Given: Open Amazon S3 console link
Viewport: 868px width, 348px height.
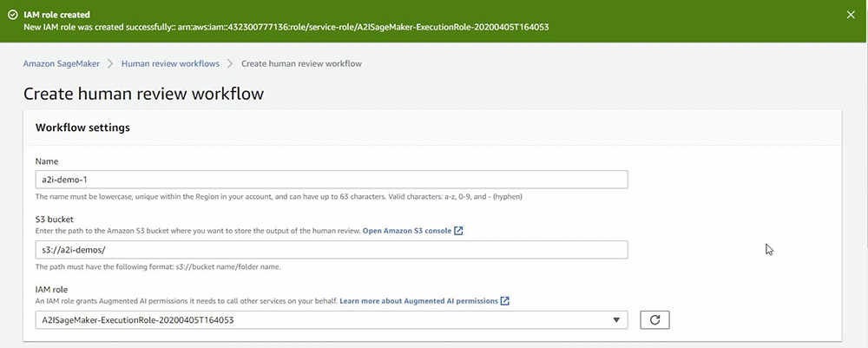Looking at the screenshot, I should [x=407, y=231].
